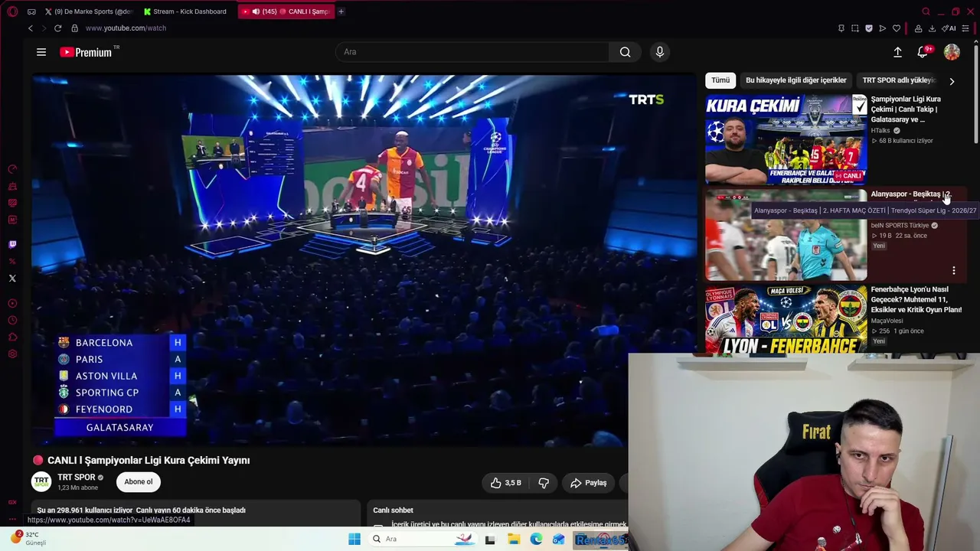Open the TRT SPOR channel name link

click(77, 478)
